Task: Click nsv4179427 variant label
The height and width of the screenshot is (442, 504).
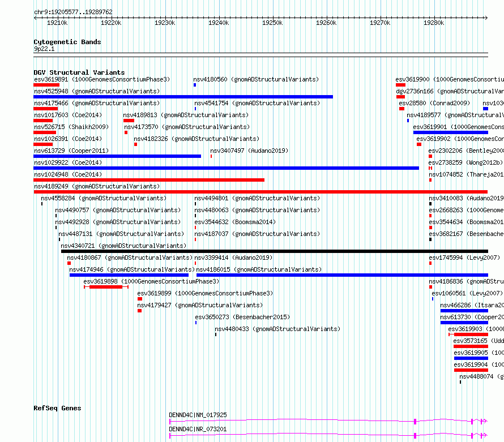Action: coord(200,305)
